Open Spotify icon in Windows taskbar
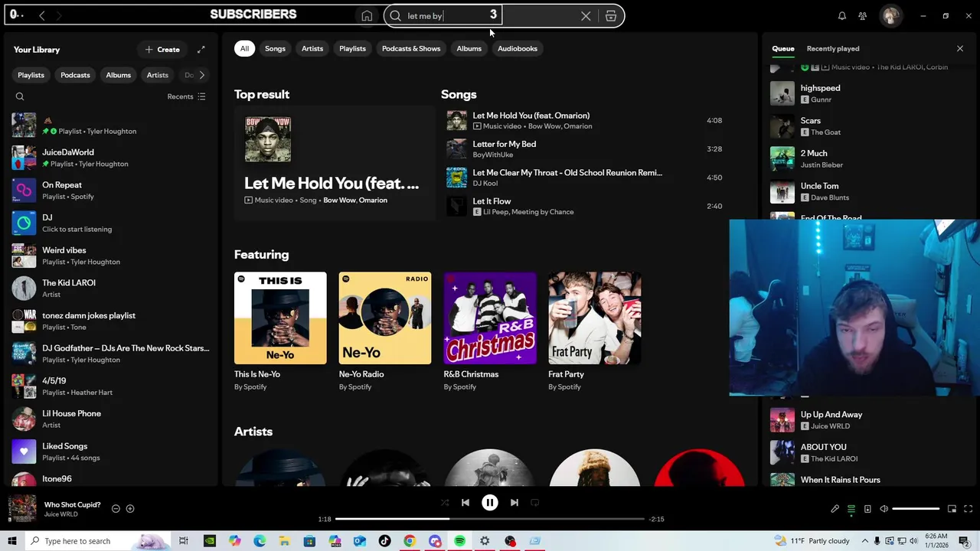 (459, 541)
